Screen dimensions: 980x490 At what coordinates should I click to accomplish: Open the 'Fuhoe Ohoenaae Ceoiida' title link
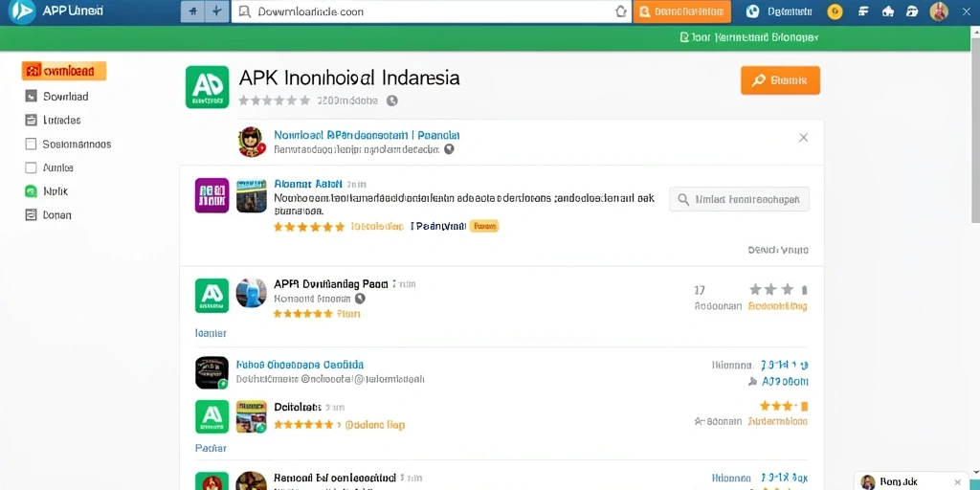click(300, 365)
